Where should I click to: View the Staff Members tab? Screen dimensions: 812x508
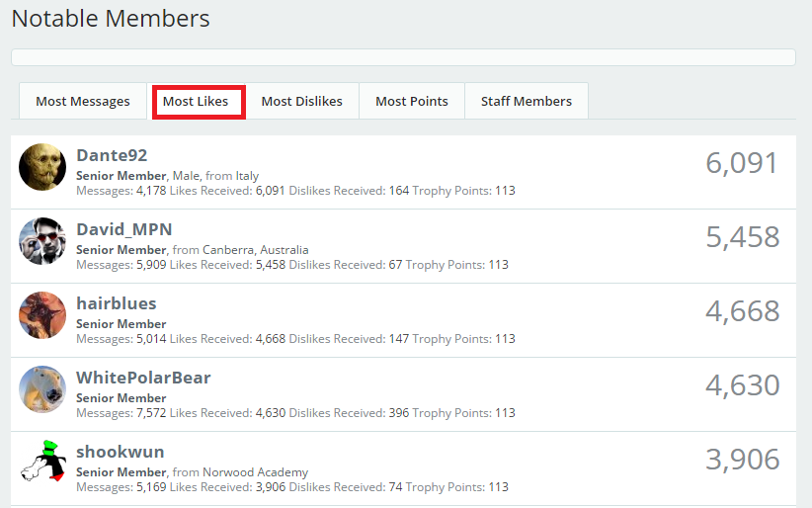tap(526, 102)
